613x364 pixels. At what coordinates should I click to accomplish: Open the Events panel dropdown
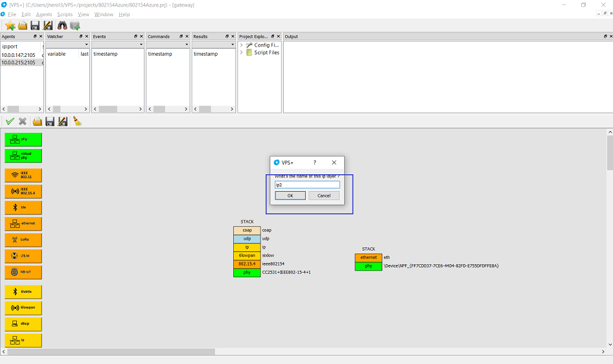click(x=141, y=45)
